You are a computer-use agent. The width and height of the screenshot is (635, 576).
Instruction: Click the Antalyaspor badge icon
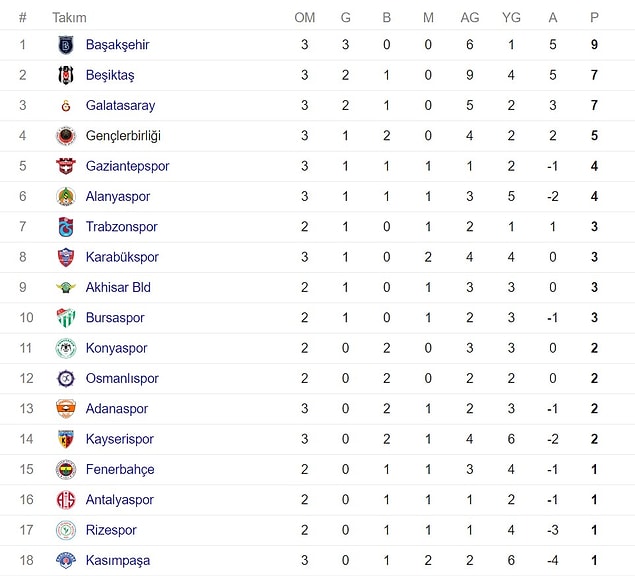click(66, 500)
